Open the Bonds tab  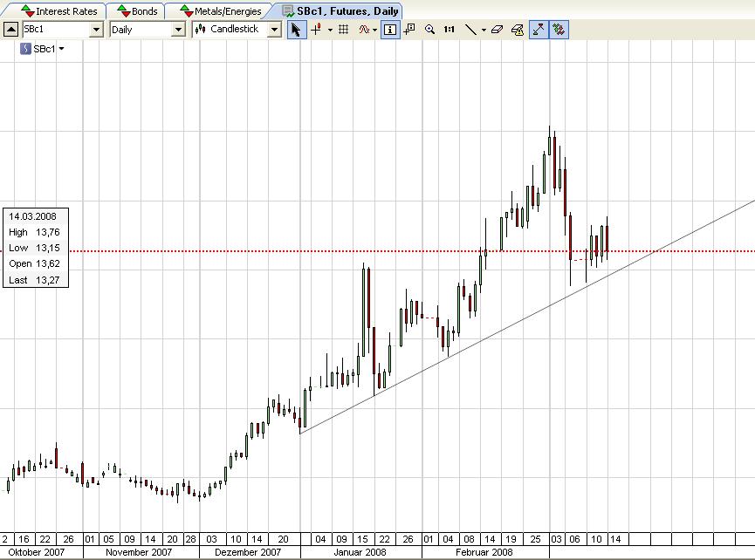pos(138,11)
